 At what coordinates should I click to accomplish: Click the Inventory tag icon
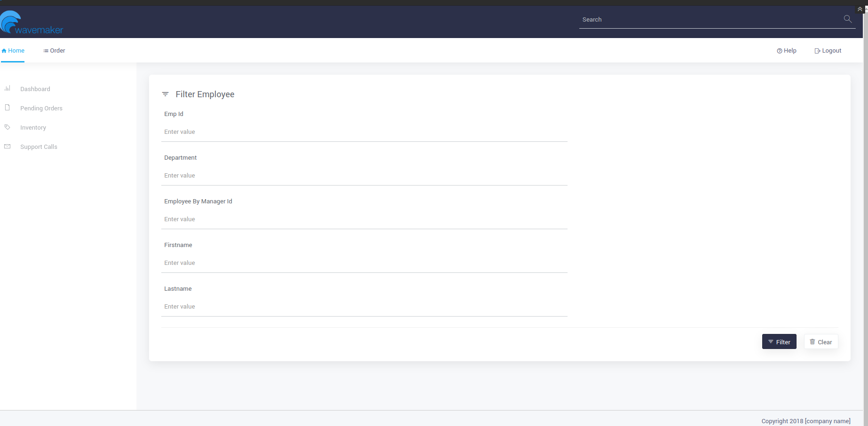[x=8, y=127]
